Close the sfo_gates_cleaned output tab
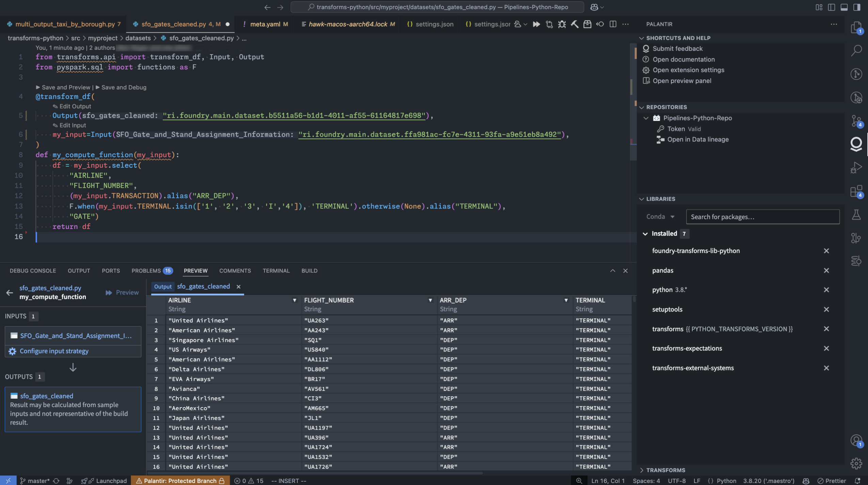 (239, 287)
